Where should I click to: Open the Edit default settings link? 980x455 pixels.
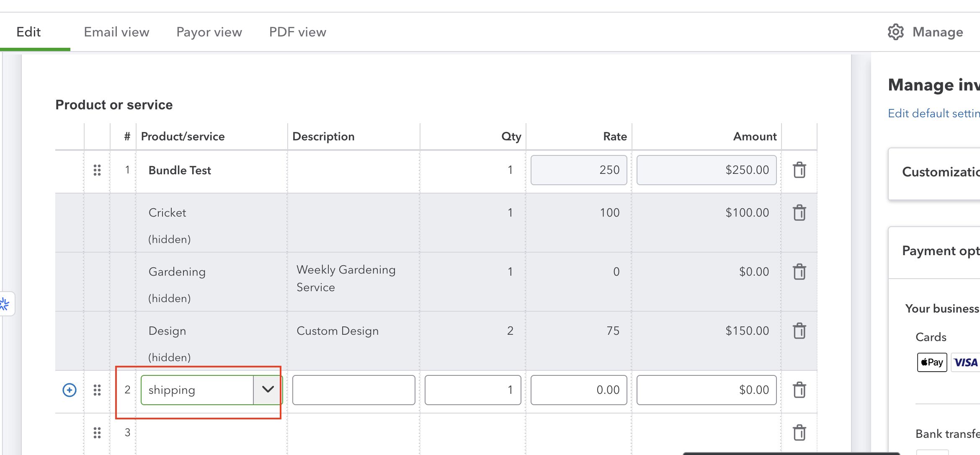(933, 113)
